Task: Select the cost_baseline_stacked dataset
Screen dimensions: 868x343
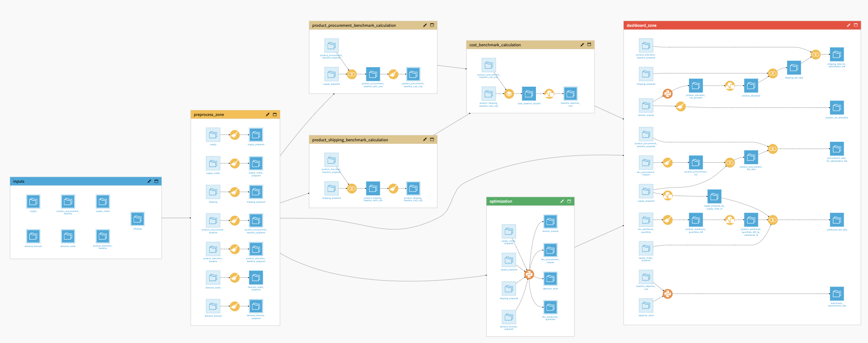Action: pos(529,94)
